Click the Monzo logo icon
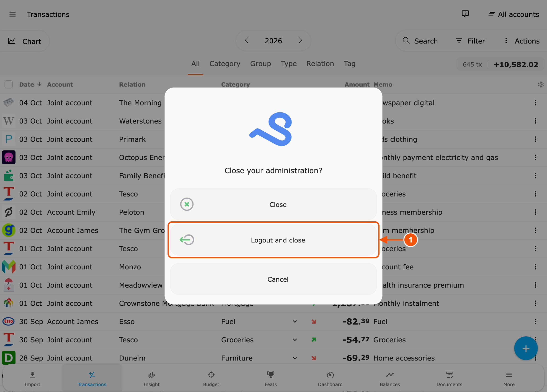This screenshot has width=547, height=392. pos(9,267)
